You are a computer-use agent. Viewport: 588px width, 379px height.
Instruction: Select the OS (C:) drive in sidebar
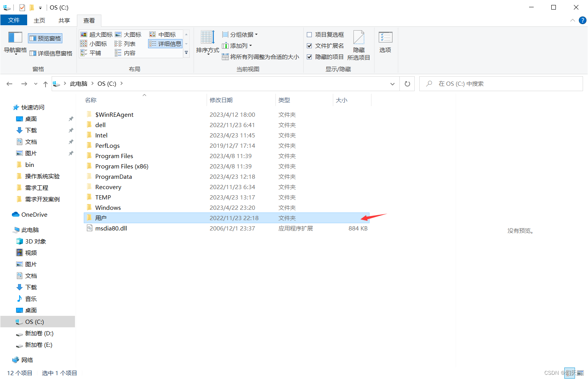pos(37,322)
